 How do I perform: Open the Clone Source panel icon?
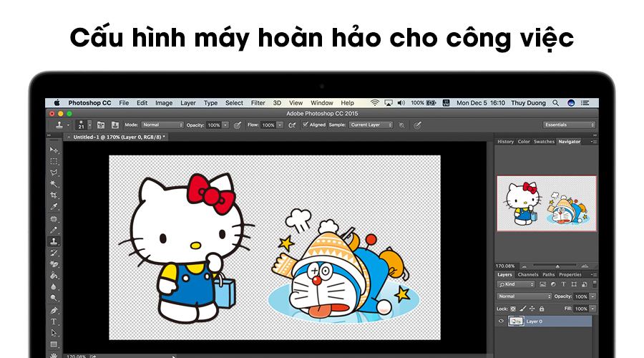115,125
